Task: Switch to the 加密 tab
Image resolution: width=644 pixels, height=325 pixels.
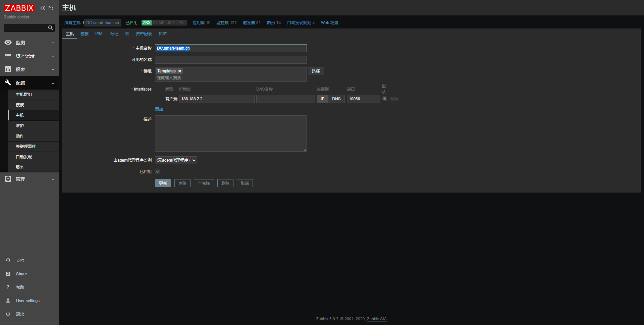Action: coord(163,34)
